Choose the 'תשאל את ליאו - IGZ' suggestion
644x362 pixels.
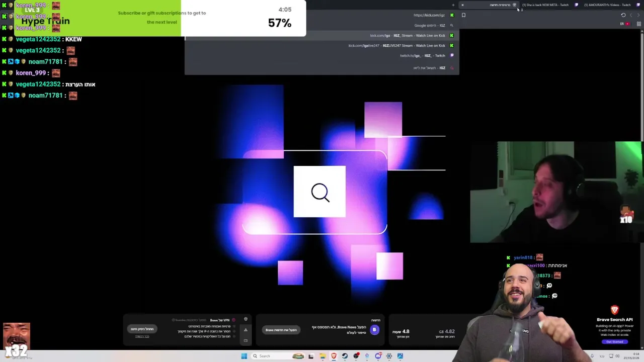pyautogui.click(x=322, y=67)
